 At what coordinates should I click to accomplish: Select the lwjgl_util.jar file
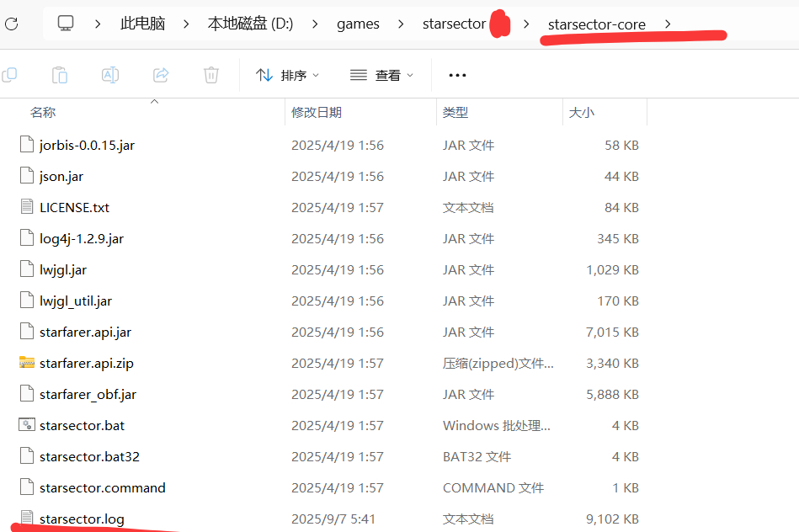coord(75,301)
